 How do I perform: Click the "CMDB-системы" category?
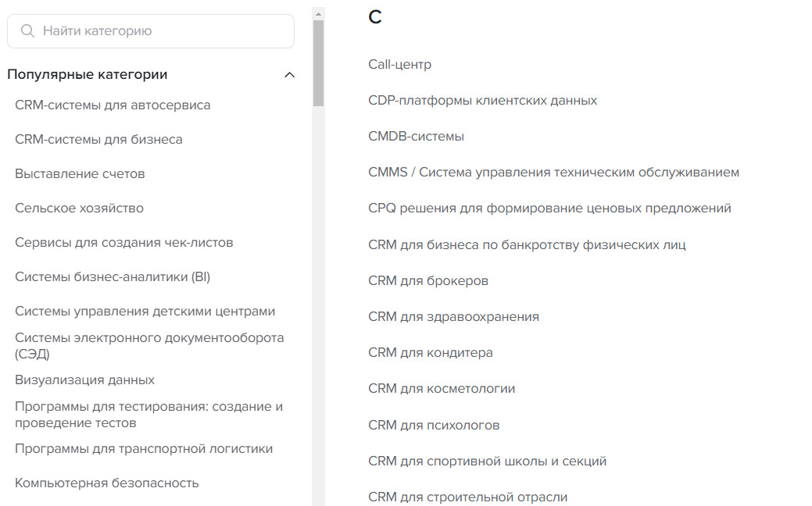tap(416, 136)
